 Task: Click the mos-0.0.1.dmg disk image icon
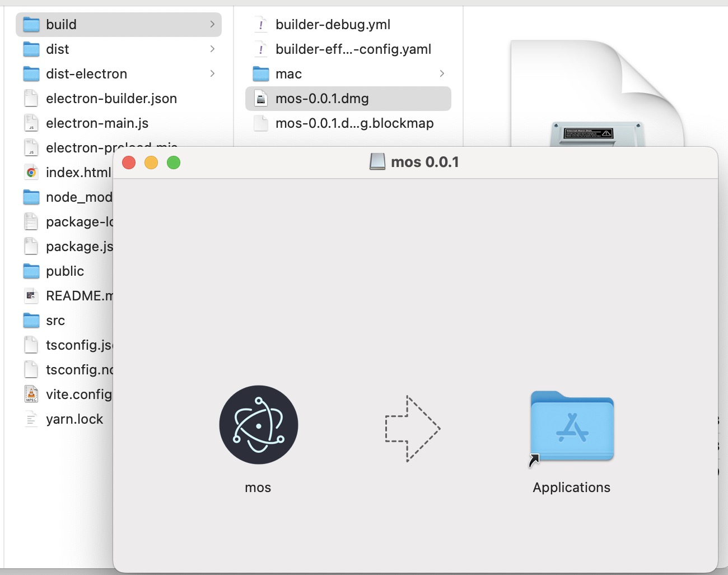click(x=261, y=99)
